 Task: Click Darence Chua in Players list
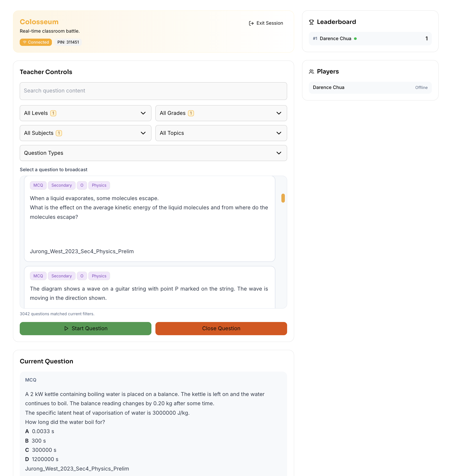point(370,87)
